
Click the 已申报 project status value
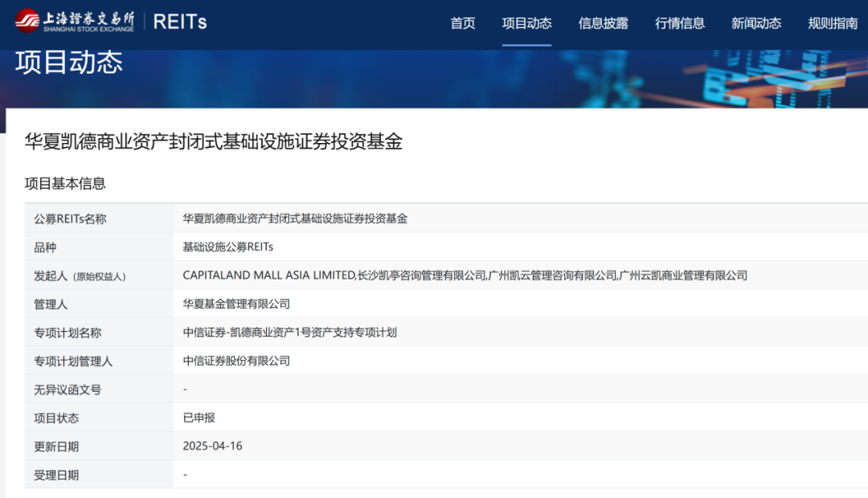pos(199,418)
